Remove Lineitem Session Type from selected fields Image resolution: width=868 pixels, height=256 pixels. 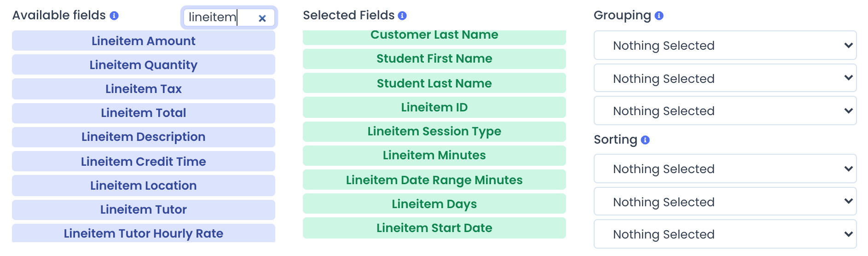pos(434,132)
